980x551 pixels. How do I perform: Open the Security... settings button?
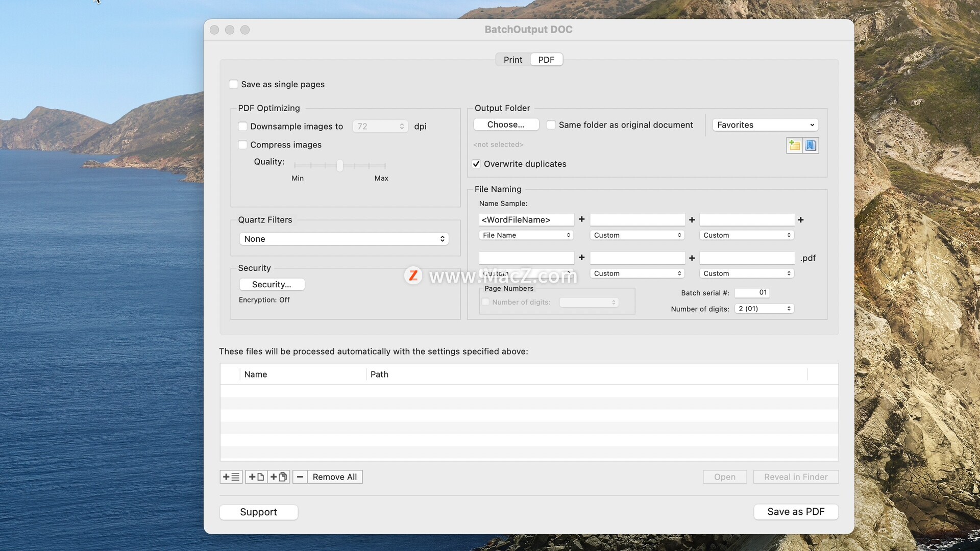272,284
